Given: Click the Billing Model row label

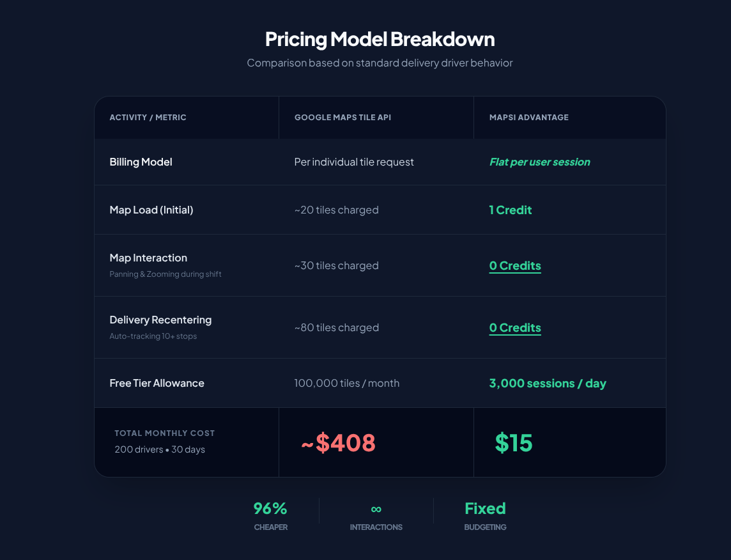Looking at the screenshot, I should click(141, 162).
